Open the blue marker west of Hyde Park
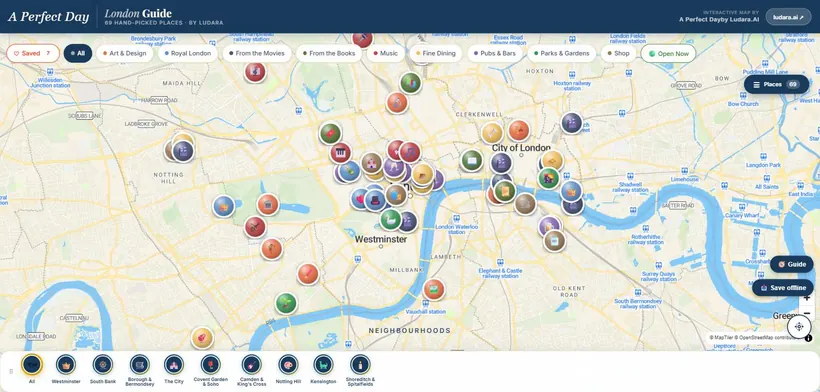Screen dimensions: 820x392 (x=223, y=206)
